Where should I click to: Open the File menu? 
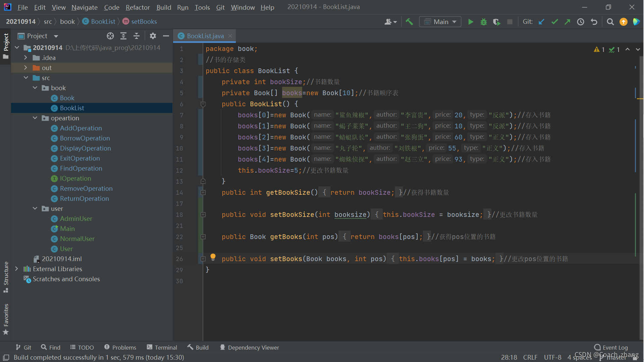point(22,7)
